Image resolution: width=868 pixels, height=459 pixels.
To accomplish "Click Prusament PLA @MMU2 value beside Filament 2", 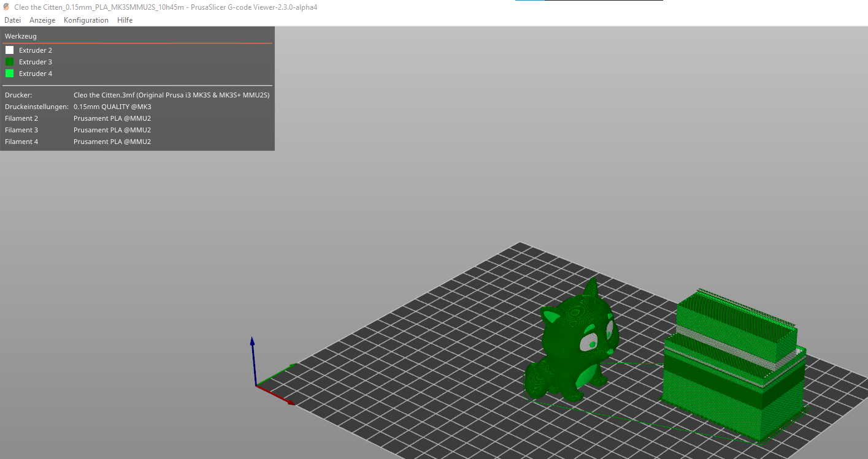I will coord(112,118).
